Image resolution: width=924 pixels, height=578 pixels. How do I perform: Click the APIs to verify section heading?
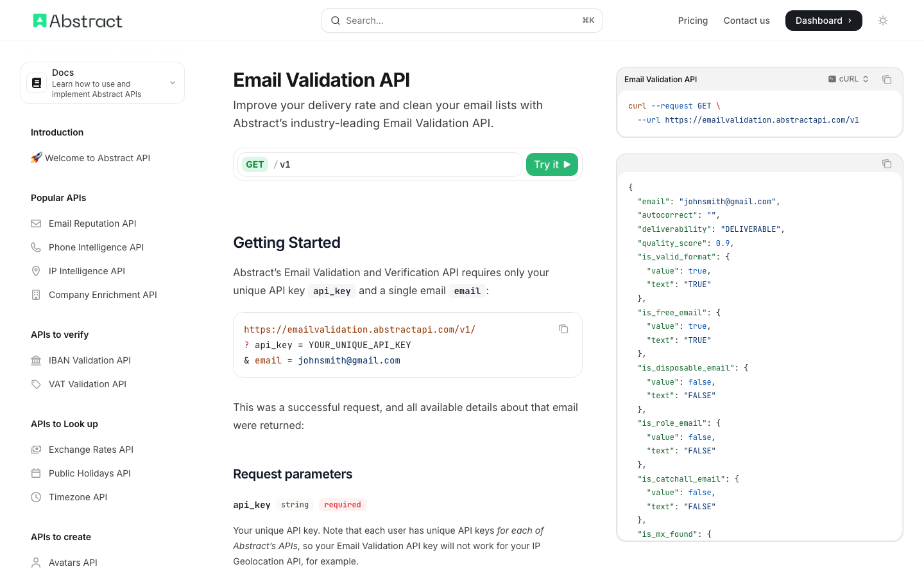[60, 335]
